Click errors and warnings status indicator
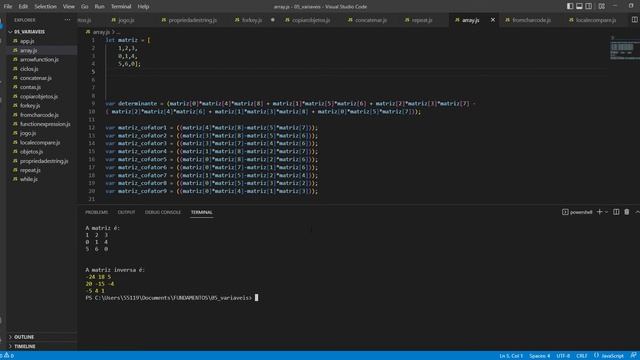The image size is (640, 360). (7, 356)
